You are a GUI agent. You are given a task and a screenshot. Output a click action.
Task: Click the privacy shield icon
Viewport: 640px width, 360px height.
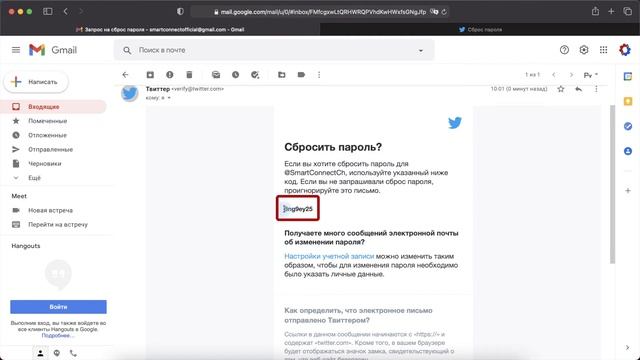click(x=180, y=11)
